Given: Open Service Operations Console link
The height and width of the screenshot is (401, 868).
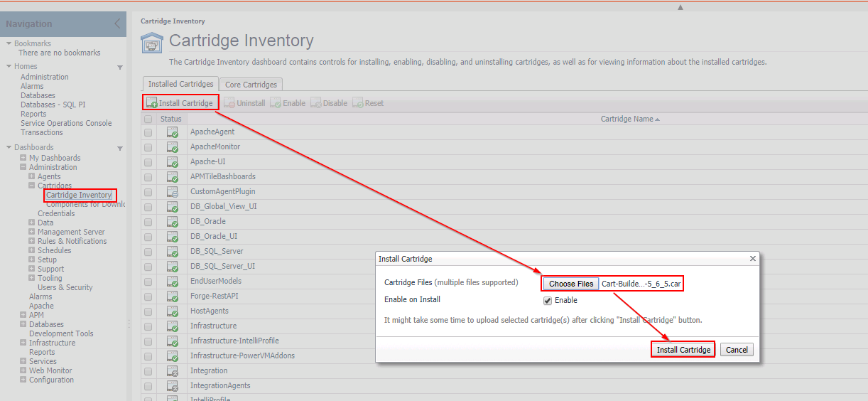Looking at the screenshot, I should click(x=66, y=123).
